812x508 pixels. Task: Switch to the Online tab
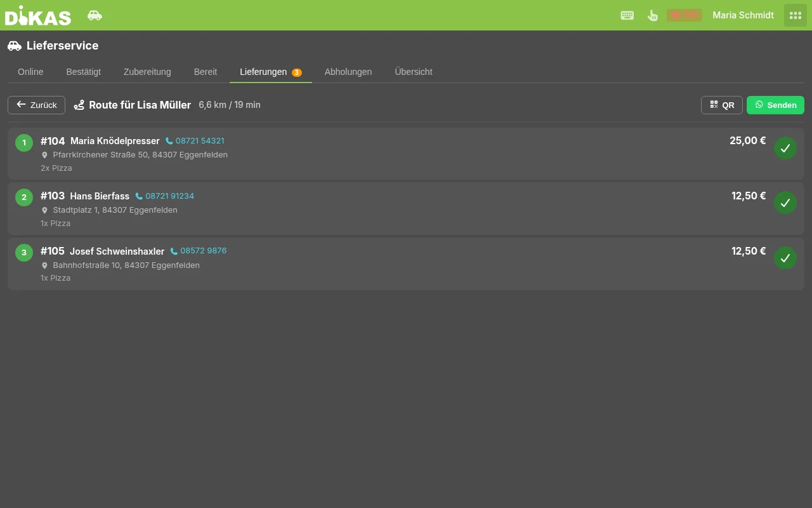pyautogui.click(x=30, y=72)
